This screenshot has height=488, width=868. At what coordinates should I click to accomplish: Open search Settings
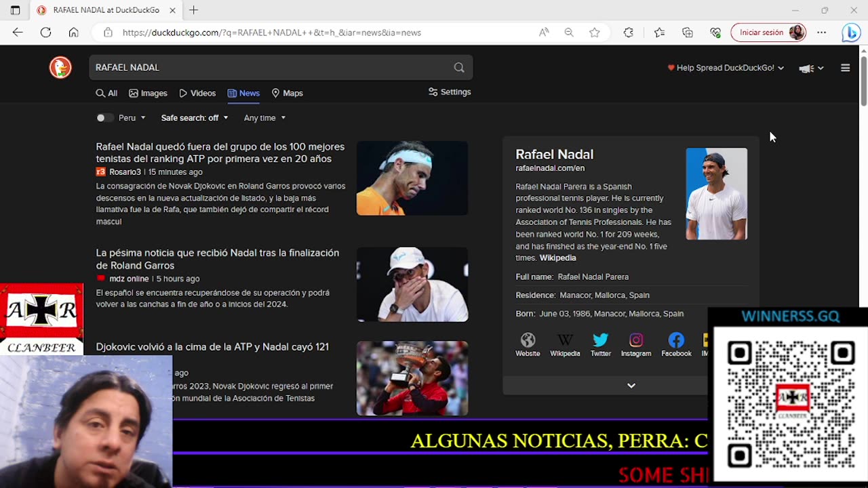point(450,92)
